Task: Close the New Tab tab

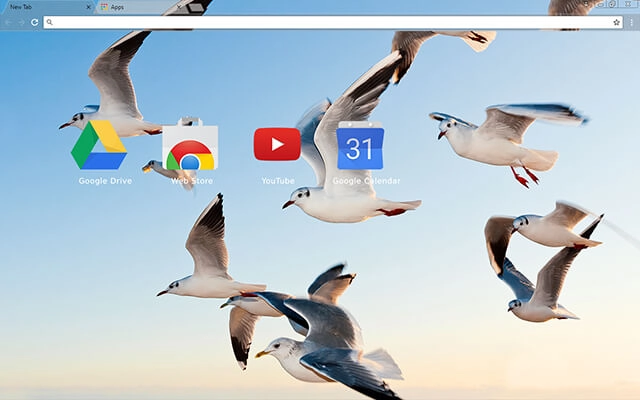Action: [88, 7]
